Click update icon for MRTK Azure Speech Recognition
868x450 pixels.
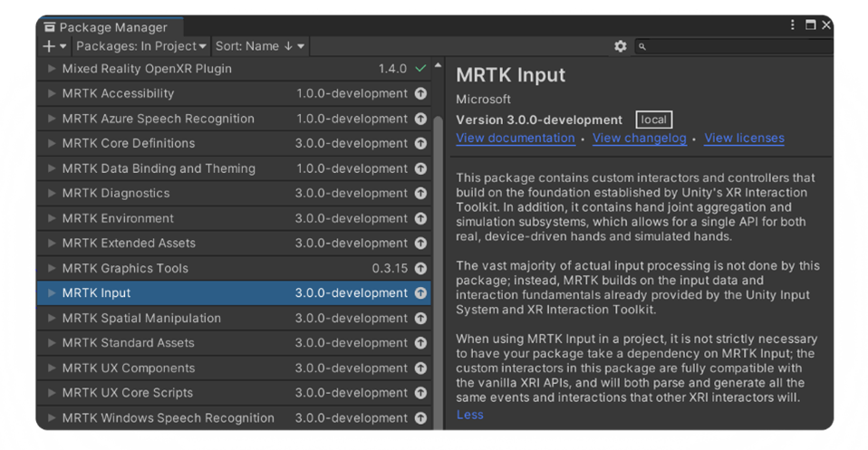click(x=420, y=119)
